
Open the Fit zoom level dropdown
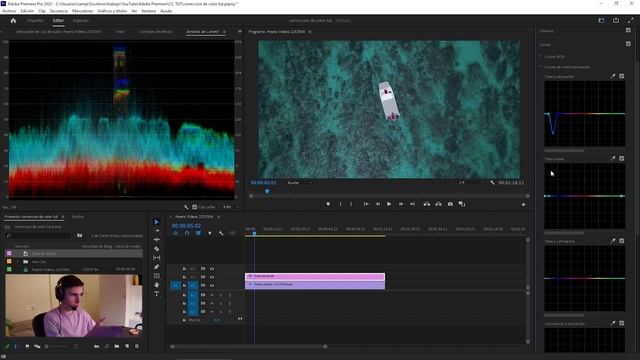pos(300,183)
